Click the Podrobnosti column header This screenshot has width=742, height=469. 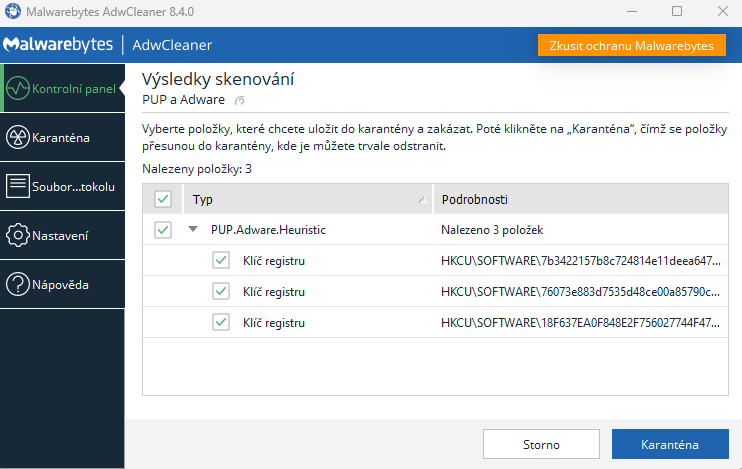[x=581, y=199]
